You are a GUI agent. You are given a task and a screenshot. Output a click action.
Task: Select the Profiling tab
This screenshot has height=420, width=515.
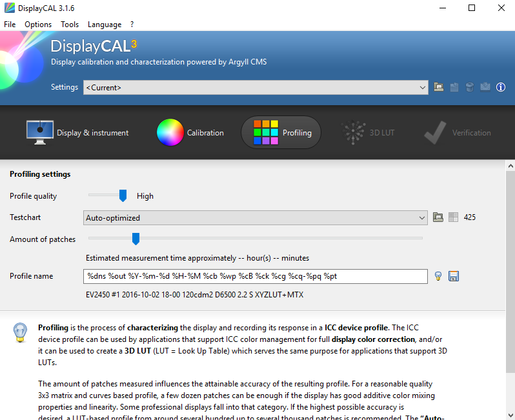pyautogui.click(x=281, y=132)
